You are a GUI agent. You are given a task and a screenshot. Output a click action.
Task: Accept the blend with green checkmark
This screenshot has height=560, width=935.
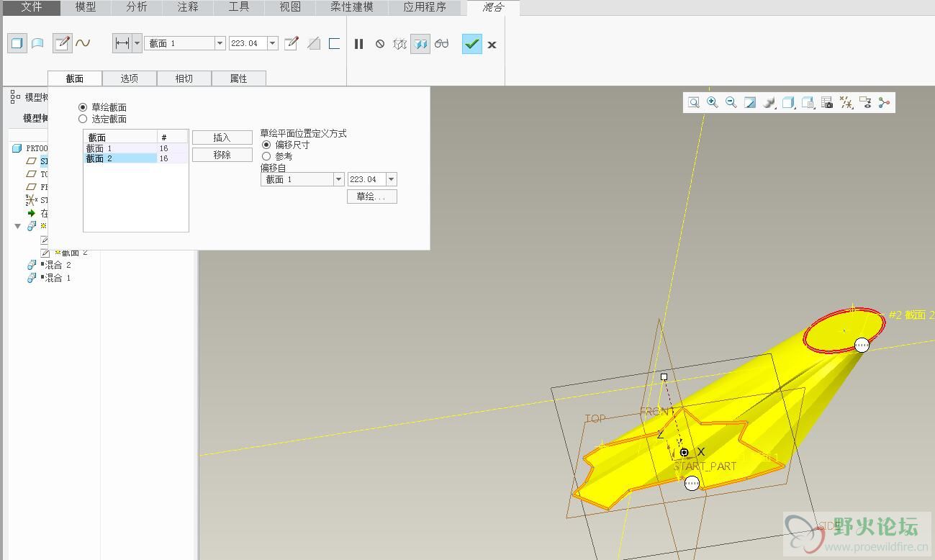pyautogui.click(x=471, y=44)
